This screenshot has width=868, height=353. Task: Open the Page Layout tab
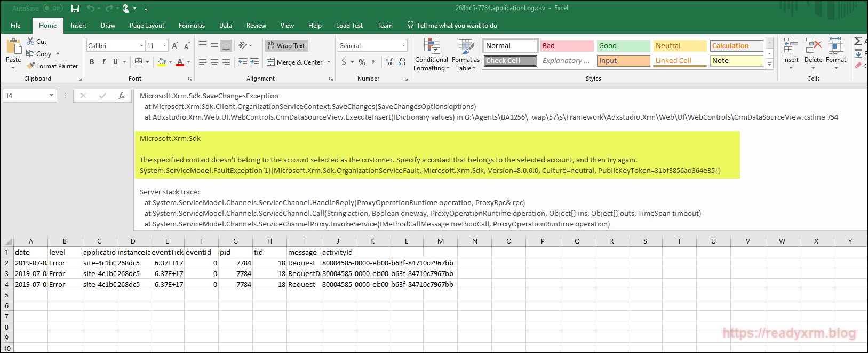tap(147, 26)
